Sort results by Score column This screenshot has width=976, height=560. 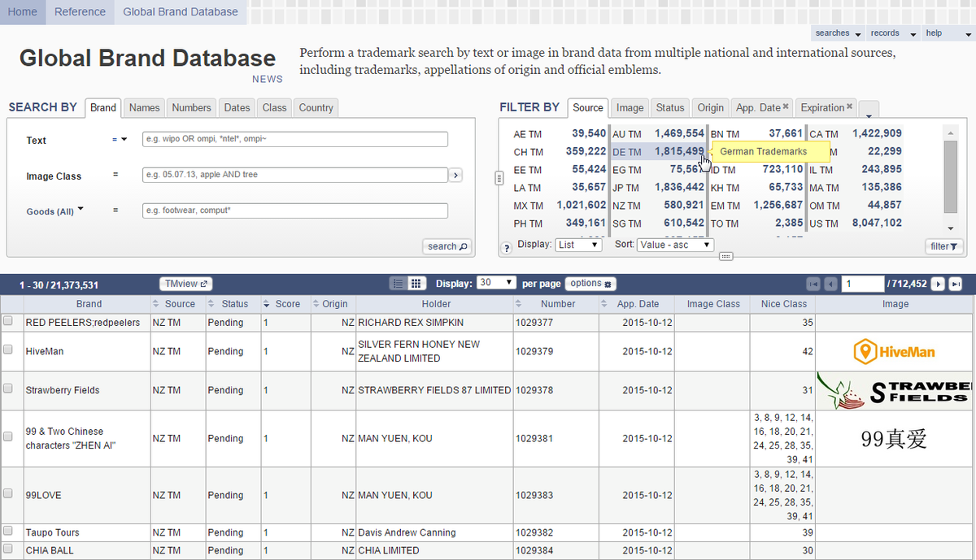pyautogui.click(x=266, y=304)
